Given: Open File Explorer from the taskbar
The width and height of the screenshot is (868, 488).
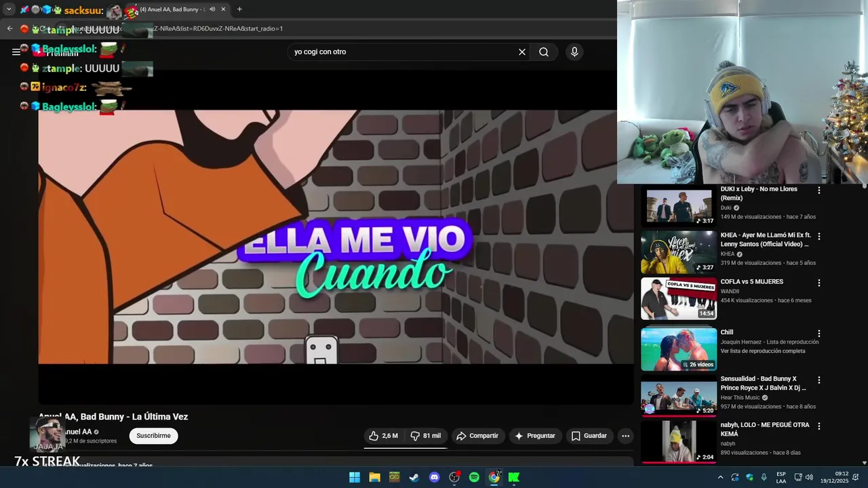Looking at the screenshot, I should point(374,477).
